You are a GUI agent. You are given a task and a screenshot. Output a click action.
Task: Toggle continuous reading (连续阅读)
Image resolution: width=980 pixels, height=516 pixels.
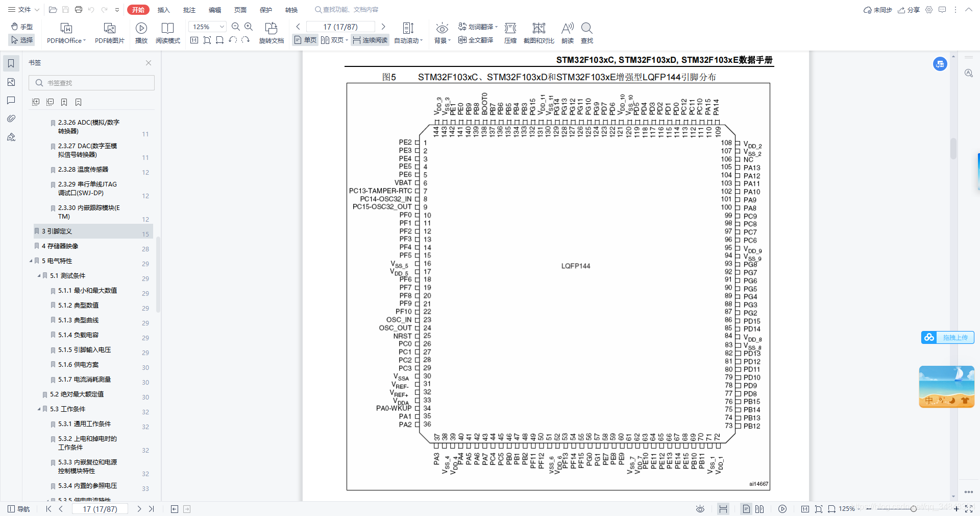pyautogui.click(x=370, y=40)
